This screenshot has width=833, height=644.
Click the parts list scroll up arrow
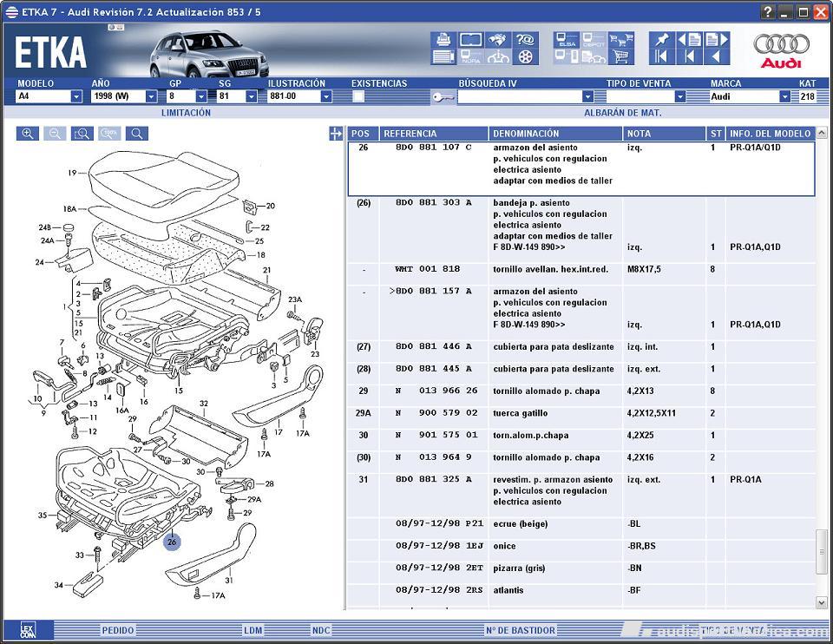[x=822, y=132]
